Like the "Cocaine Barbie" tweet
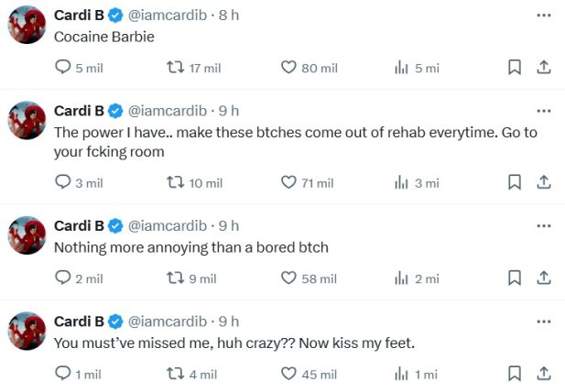The image size is (565, 392). point(288,68)
